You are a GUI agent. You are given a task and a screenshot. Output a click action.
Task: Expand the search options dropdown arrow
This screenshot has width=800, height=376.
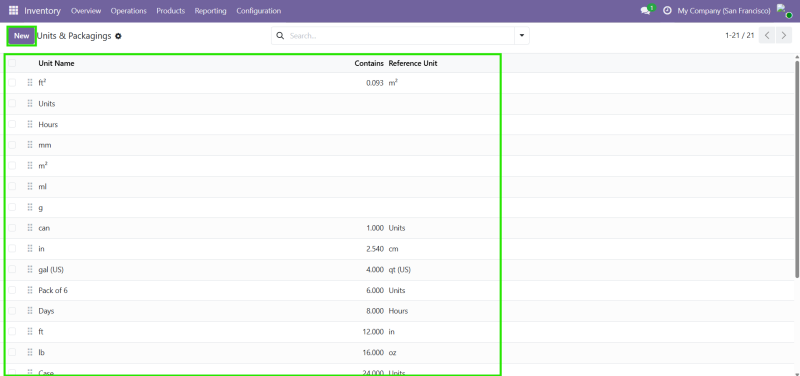coord(521,36)
